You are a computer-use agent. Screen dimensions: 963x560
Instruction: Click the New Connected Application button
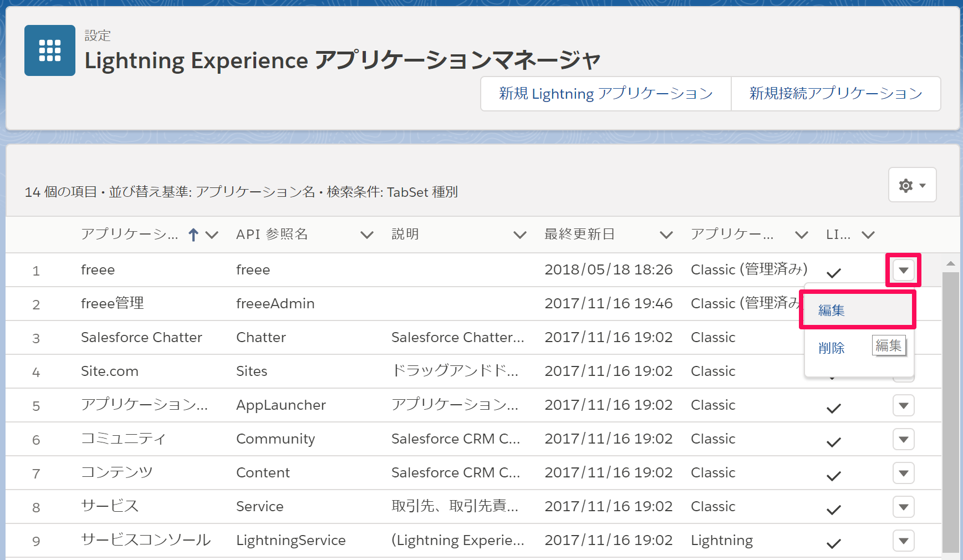coord(835,94)
